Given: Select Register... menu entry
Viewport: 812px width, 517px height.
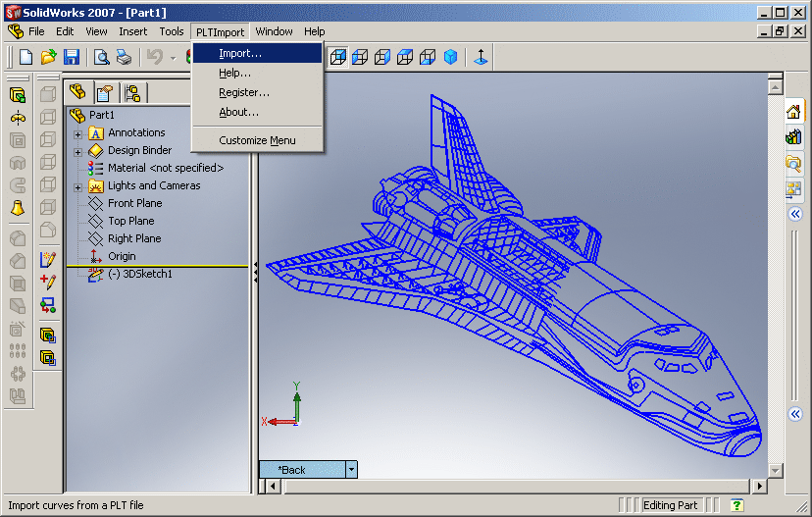Looking at the screenshot, I should [x=244, y=92].
